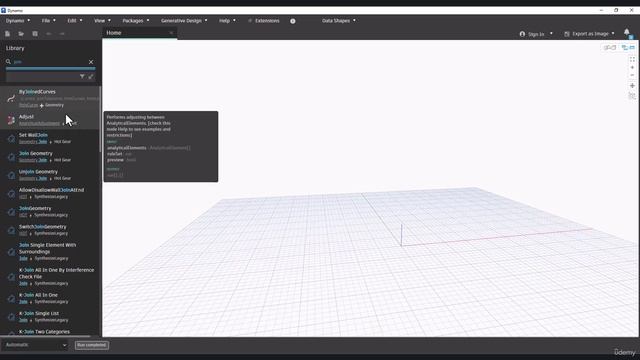The height and width of the screenshot is (360, 640).
Task: Click the Library panel heading
Action: coord(15,48)
